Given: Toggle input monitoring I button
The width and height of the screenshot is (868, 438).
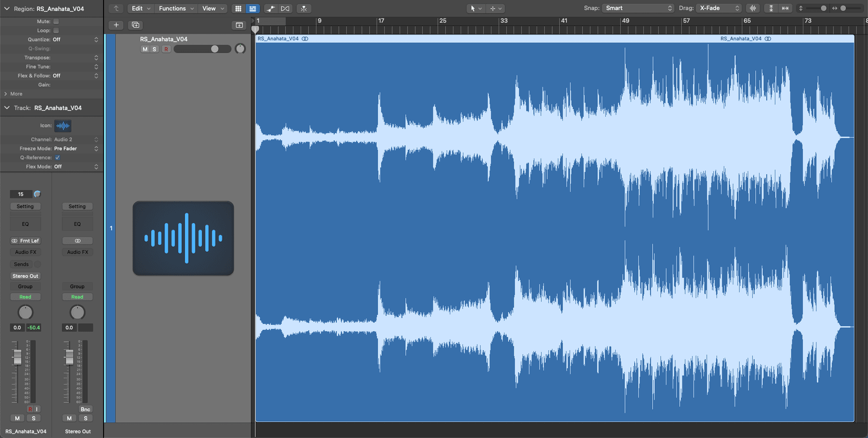Looking at the screenshot, I should (x=37, y=409).
